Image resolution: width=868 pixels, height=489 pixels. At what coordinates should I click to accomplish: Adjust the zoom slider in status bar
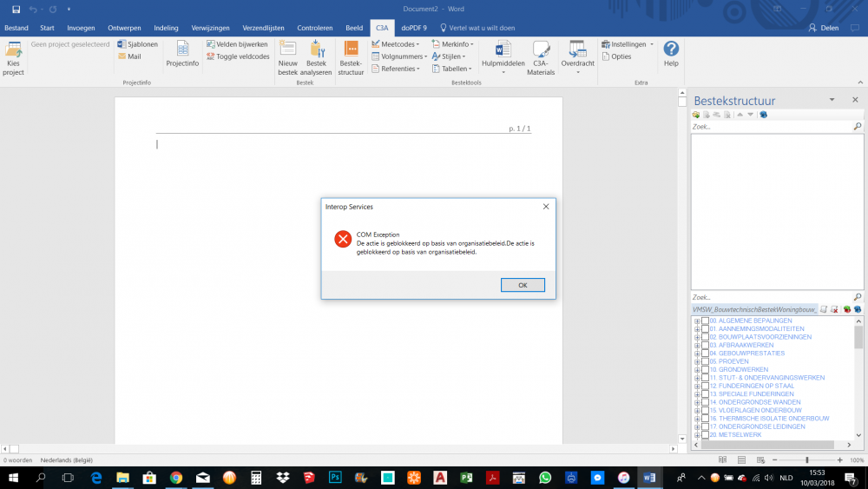point(807,459)
